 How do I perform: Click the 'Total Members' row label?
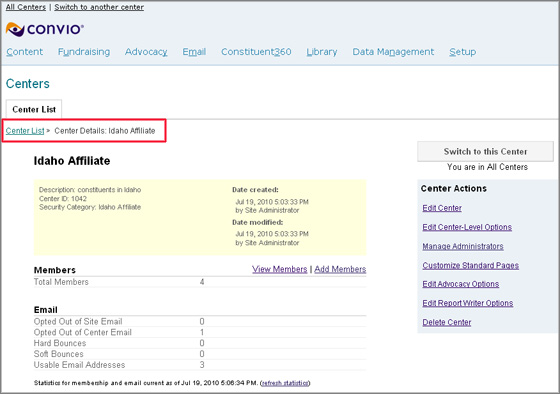coord(61,282)
